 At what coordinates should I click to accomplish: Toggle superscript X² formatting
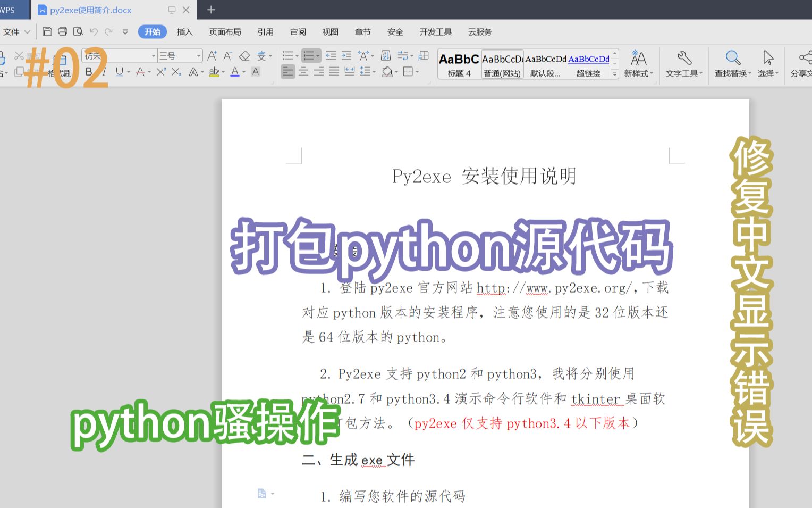161,71
